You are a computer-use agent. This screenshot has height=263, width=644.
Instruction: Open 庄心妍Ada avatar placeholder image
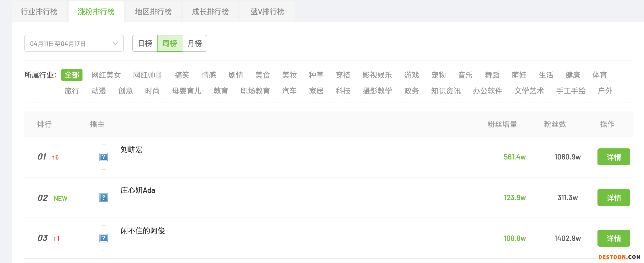[104, 198]
